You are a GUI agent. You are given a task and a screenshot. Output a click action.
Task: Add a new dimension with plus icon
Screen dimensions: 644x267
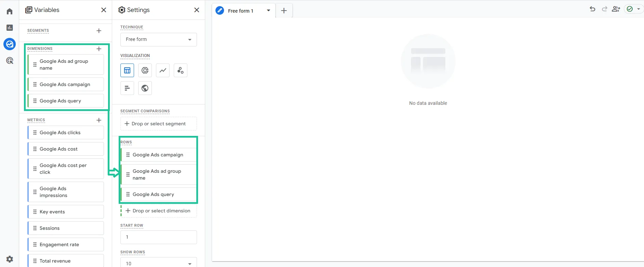99,49
